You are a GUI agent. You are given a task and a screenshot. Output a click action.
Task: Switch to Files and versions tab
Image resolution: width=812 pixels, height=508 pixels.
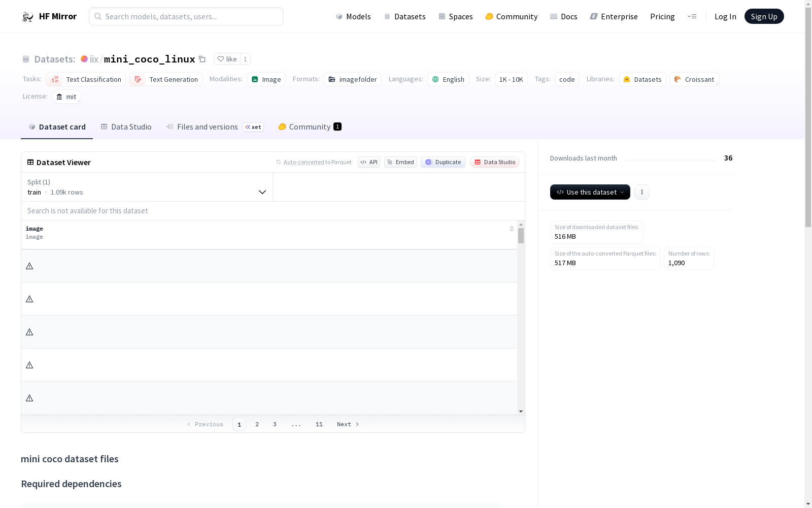click(x=207, y=127)
